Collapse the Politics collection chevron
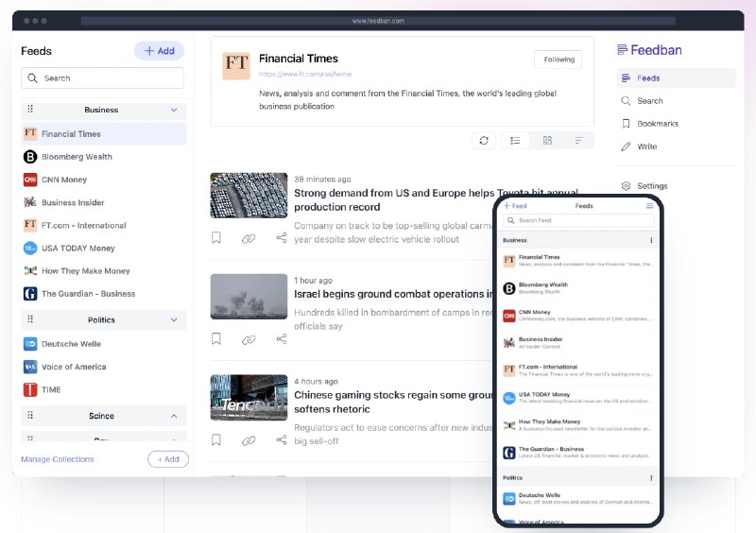 click(x=174, y=320)
